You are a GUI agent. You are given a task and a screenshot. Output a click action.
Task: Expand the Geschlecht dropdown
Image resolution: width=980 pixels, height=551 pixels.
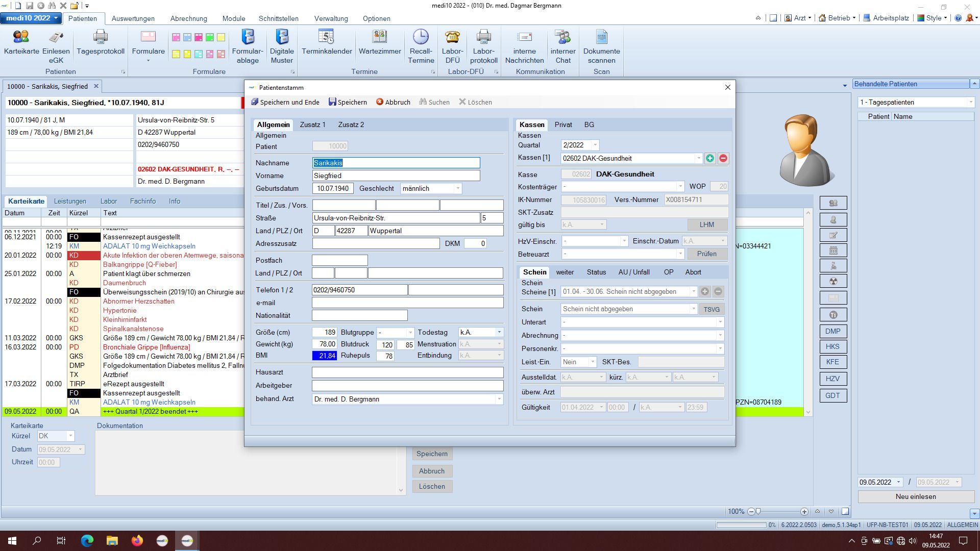tap(458, 189)
